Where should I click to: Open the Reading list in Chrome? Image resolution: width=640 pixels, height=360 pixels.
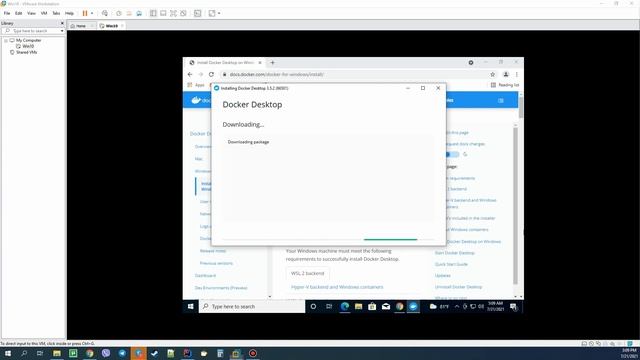click(x=505, y=85)
